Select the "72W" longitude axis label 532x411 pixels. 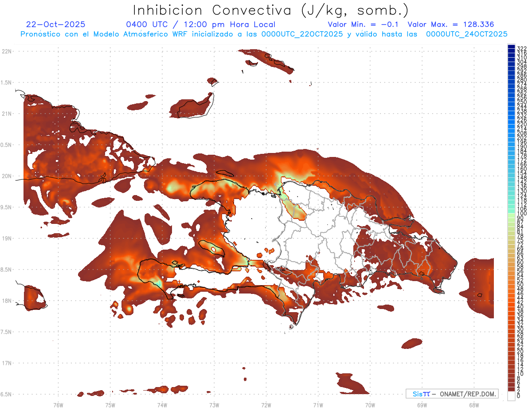(266, 404)
